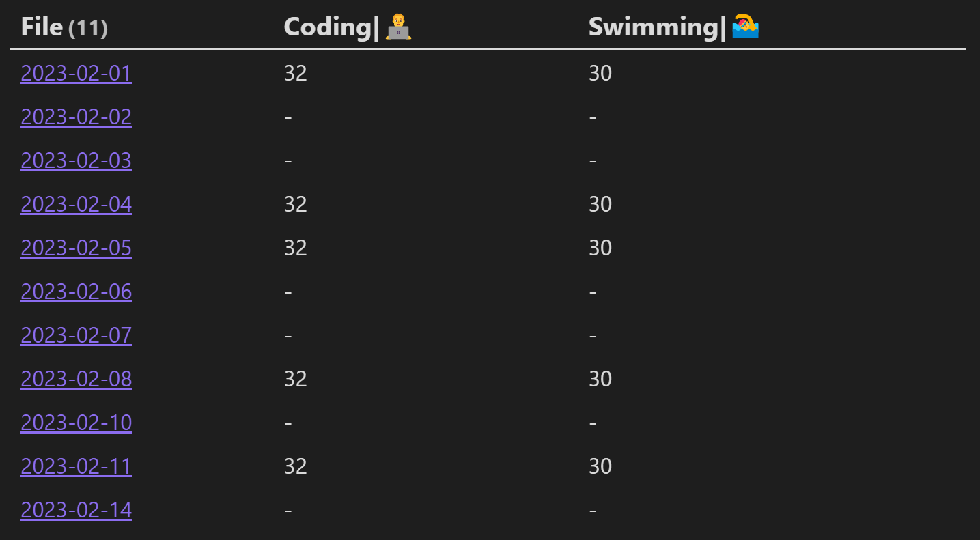This screenshot has width=980, height=540.
Task: Click the dash in Swimming for 2023-02-14
Action: [x=591, y=510]
